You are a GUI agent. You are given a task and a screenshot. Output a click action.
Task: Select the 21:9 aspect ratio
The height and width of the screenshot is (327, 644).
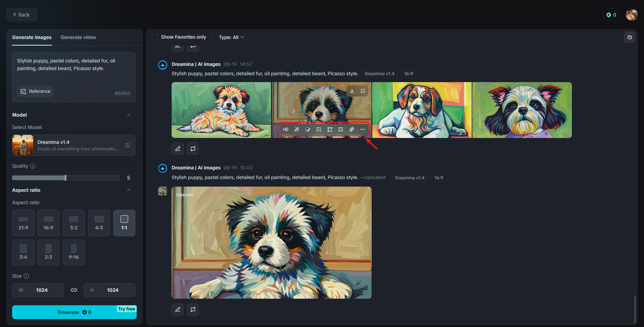[23, 223]
